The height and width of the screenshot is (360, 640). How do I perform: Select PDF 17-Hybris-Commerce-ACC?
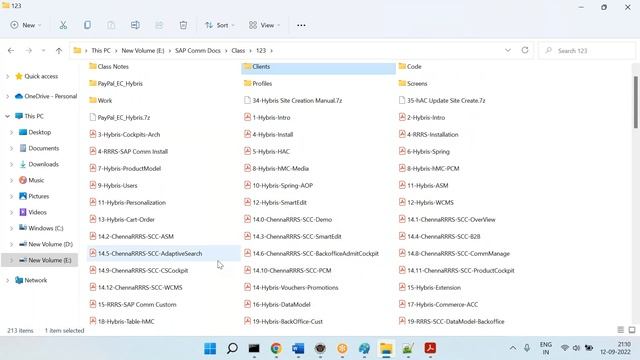439,304
